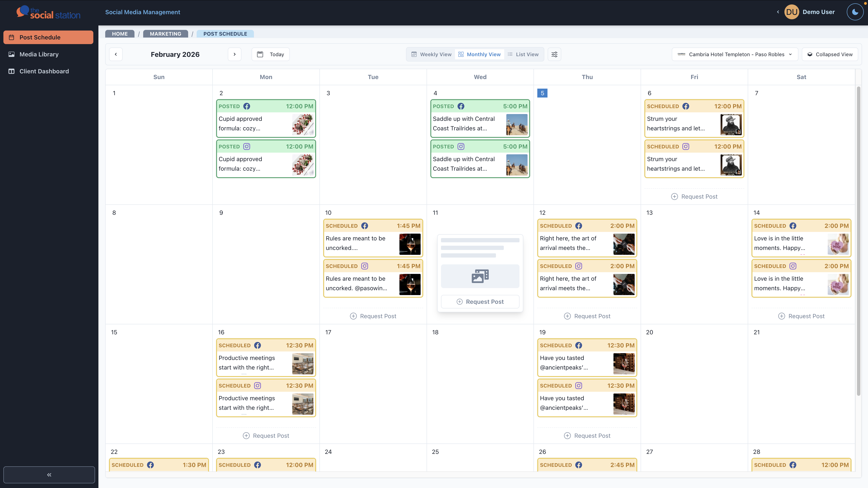Go to next month with right arrow

click(x=235, y=54)
